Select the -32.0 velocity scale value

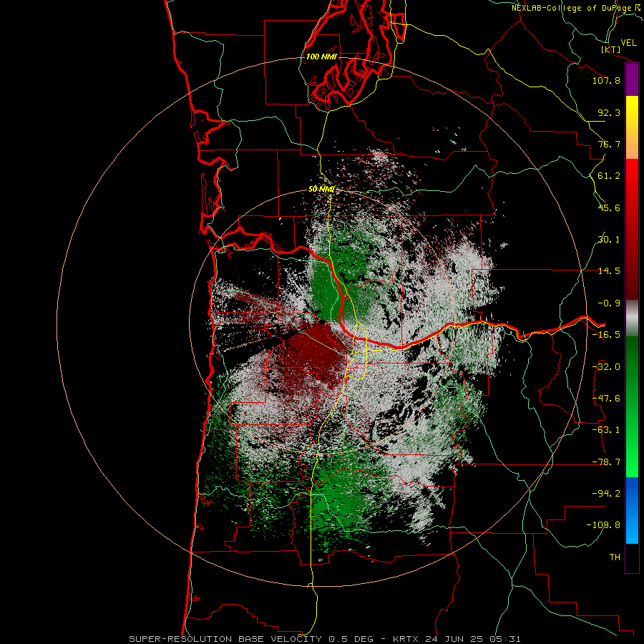point(606,367)
